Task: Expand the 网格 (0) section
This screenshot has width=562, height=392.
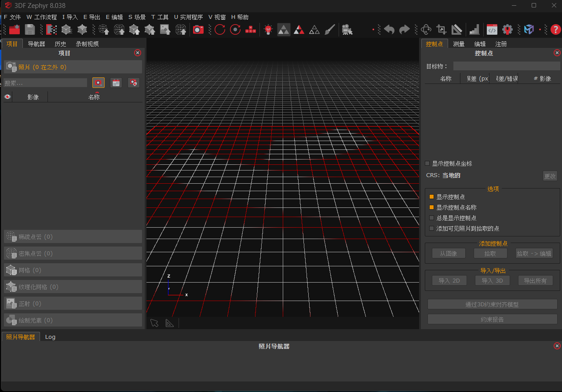Action: (x=73, y=270)
